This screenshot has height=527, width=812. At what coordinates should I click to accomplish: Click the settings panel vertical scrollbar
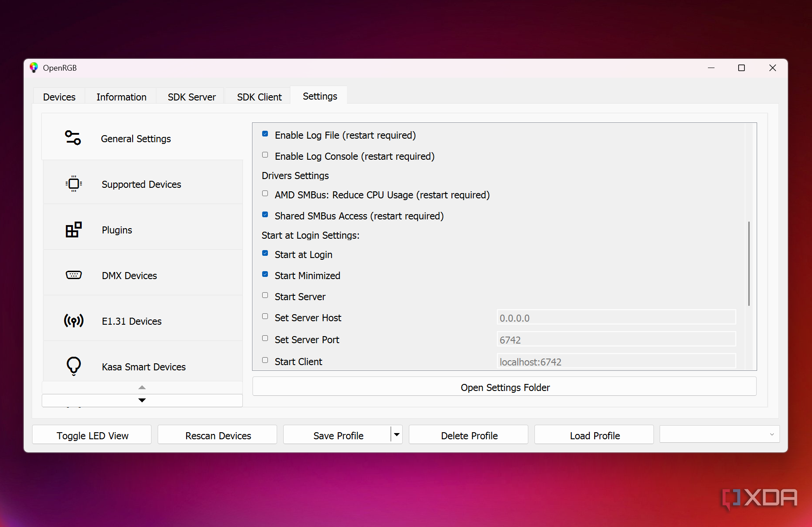pos(749,263)
